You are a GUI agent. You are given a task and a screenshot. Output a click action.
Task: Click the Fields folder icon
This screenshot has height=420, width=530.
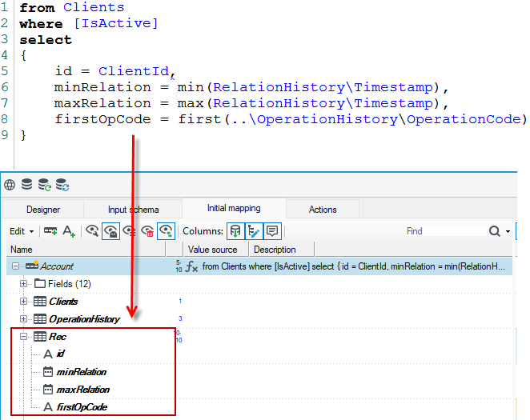coord(40,283)
